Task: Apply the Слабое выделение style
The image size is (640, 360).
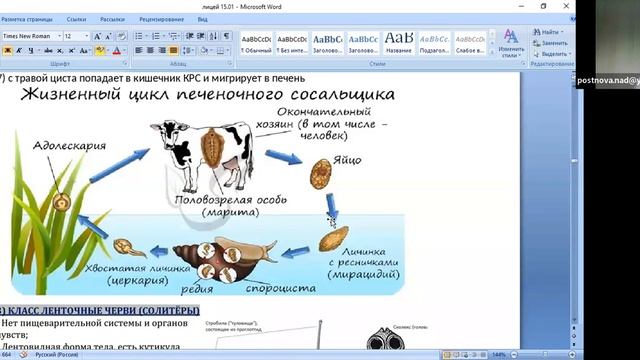Action: tap(470, 43)
